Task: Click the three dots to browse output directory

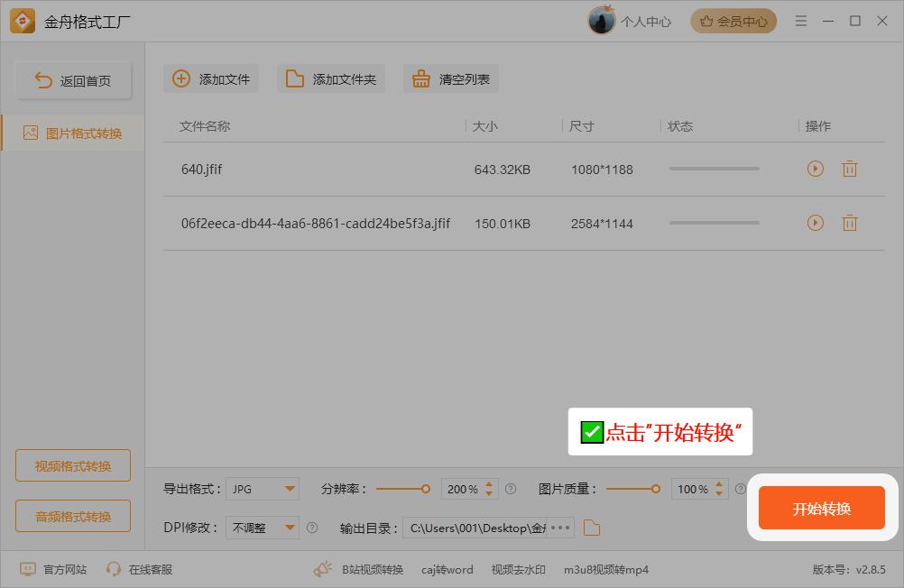Action: coord(560,528)
